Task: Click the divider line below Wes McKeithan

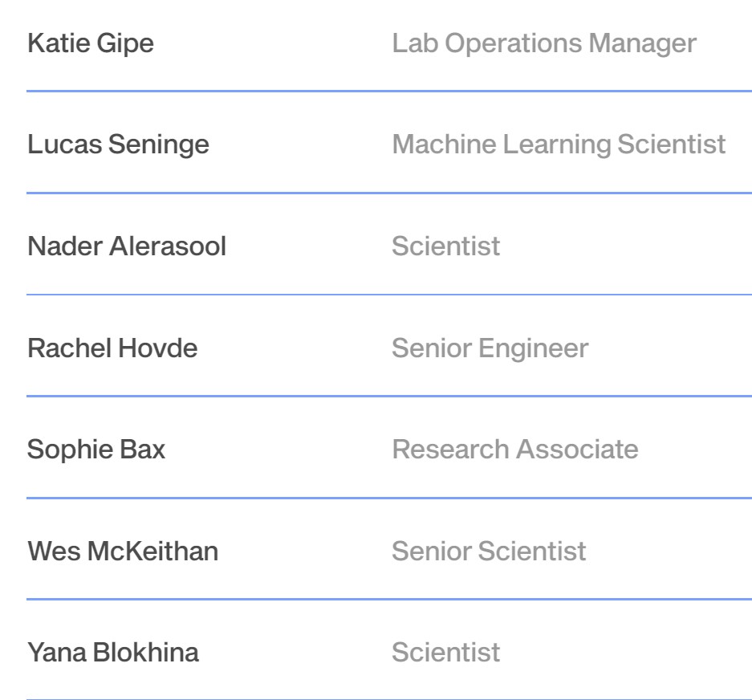Action: coord(388,599)
